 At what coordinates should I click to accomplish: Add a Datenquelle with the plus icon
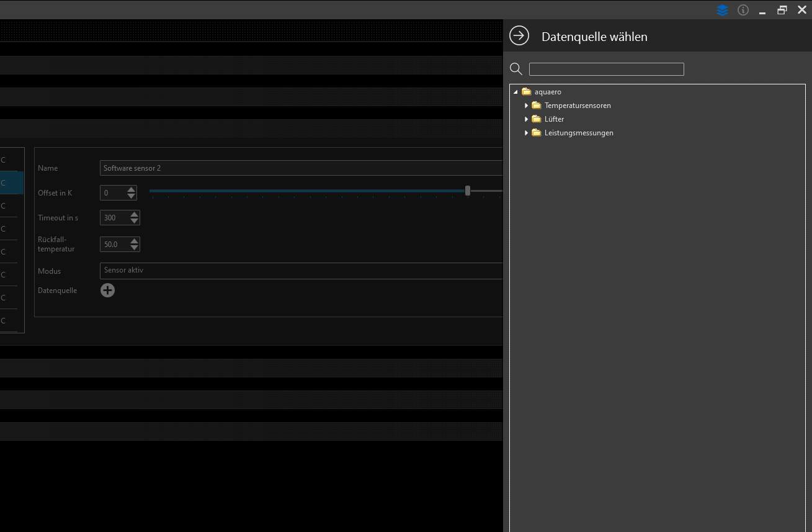pos(107,290)
